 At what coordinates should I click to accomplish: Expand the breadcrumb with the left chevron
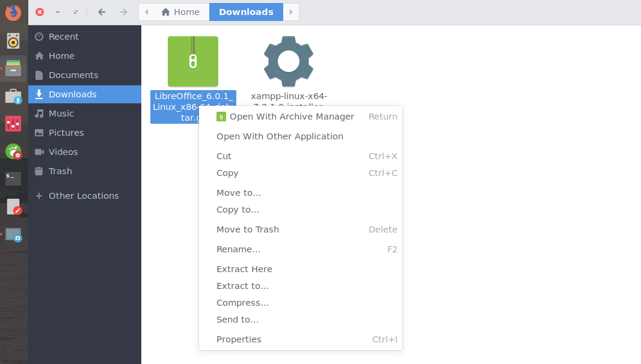point(146,11)
